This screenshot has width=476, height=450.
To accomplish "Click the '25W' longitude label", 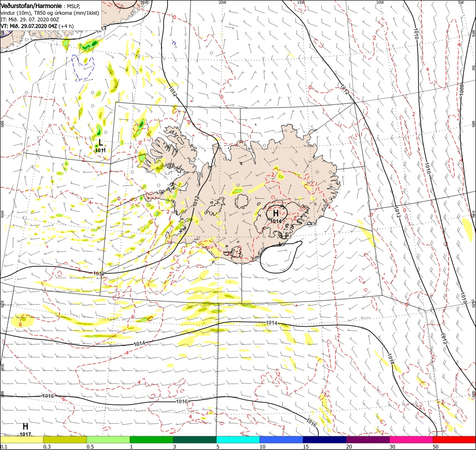I will [x=144, y=2].
